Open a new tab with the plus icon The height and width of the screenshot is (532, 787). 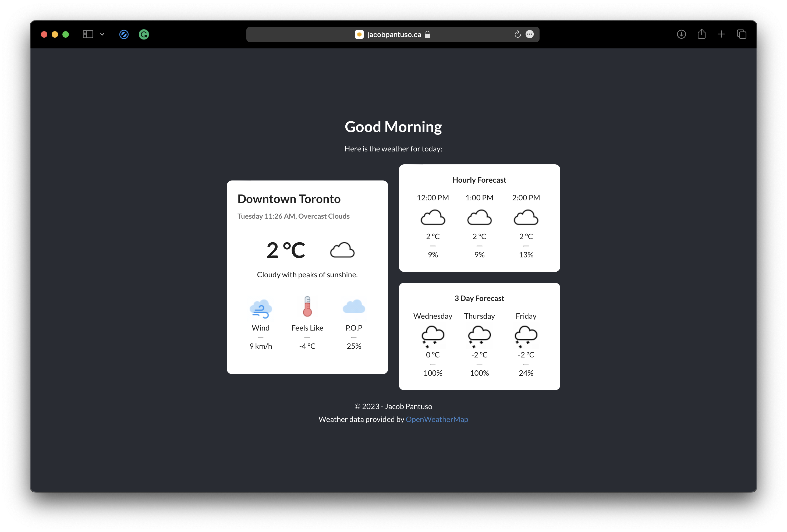pos(721,34)
